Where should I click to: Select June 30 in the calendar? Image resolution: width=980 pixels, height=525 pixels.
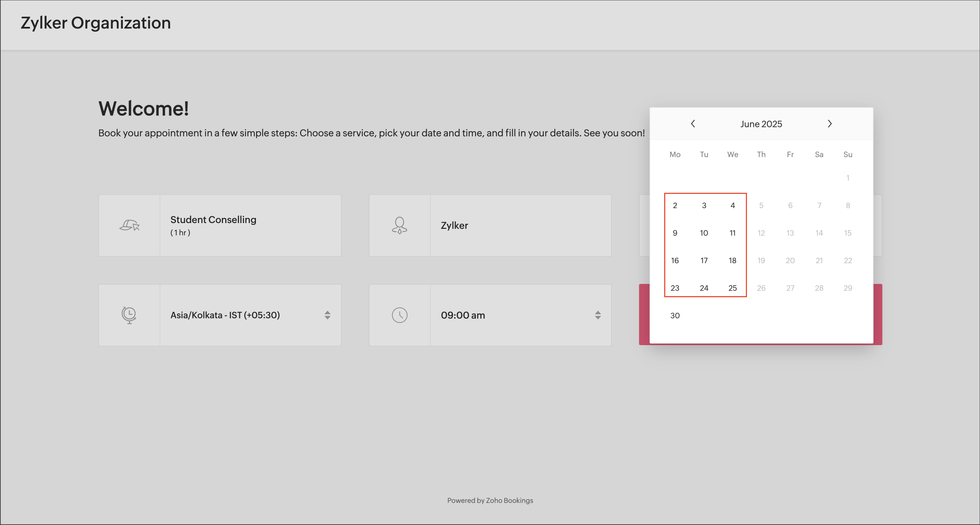click(675, 316)
